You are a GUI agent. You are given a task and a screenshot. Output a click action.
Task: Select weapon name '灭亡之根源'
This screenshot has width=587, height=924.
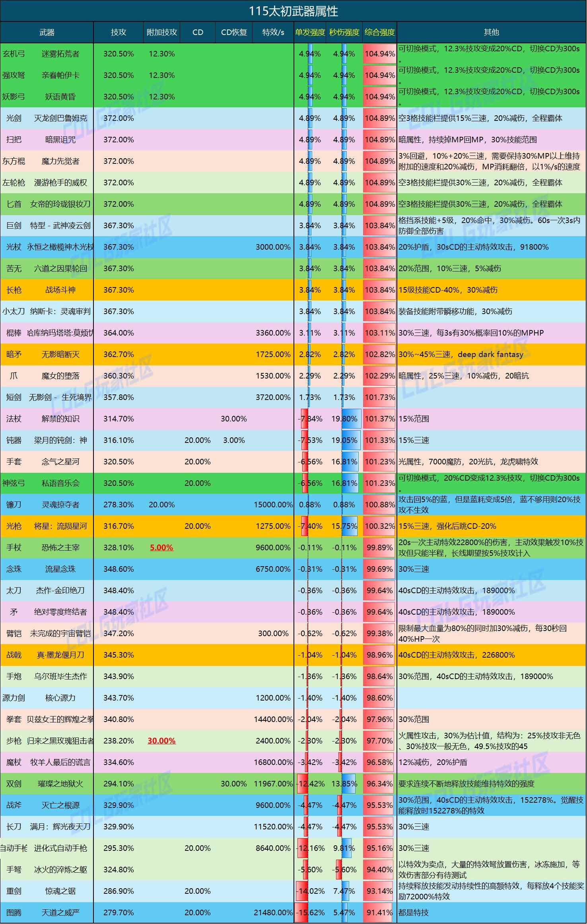[x=60, y=805]
